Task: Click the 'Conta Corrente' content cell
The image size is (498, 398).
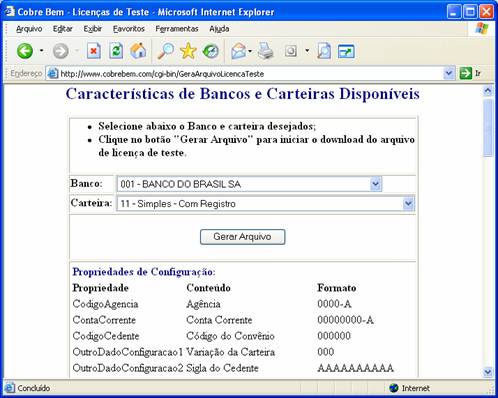Action: [219, 320]
